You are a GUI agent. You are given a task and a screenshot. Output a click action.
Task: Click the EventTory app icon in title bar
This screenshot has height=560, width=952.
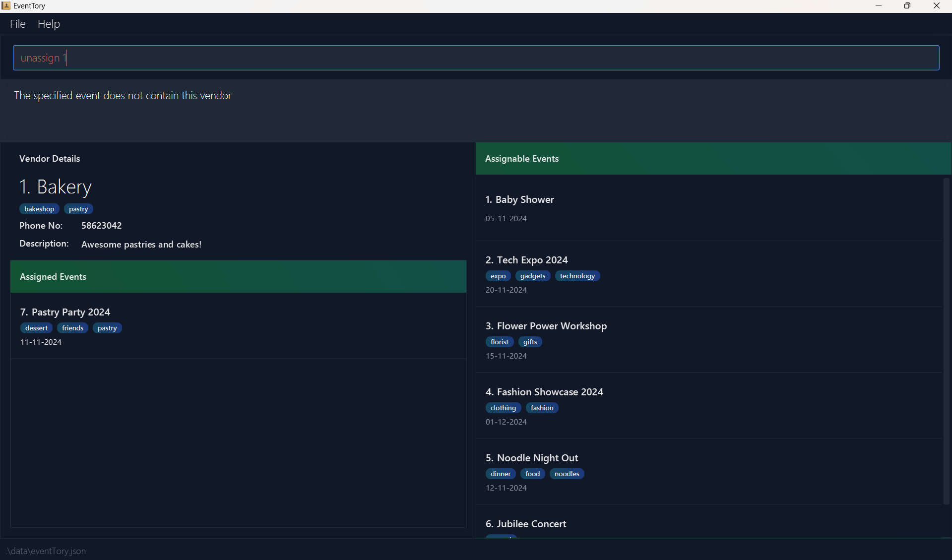click(x=6, y=6)
